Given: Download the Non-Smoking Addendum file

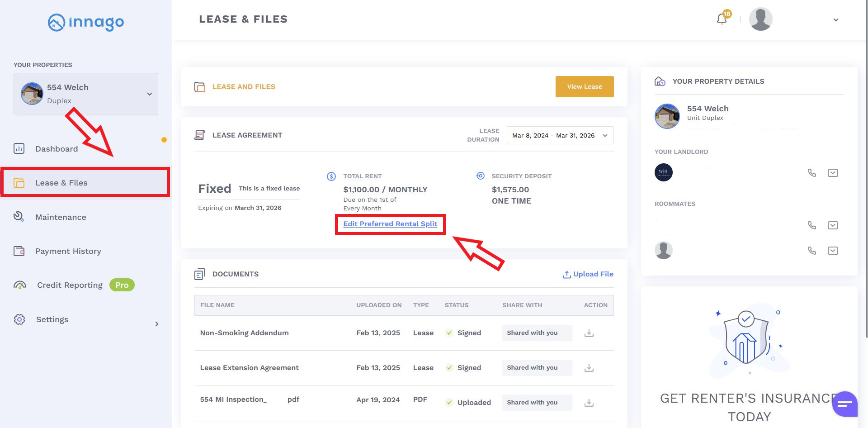Looking at the screenshot, I should coord(589,333).
